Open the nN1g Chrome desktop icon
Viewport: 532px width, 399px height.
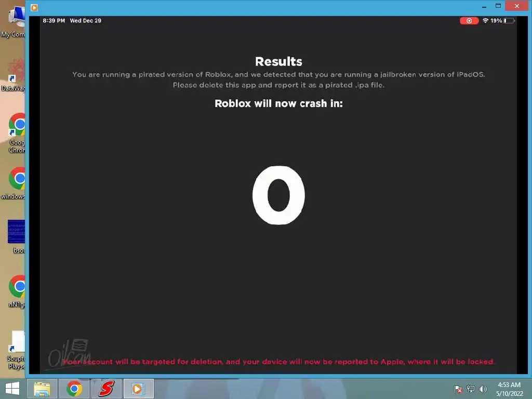click(17, 291)
